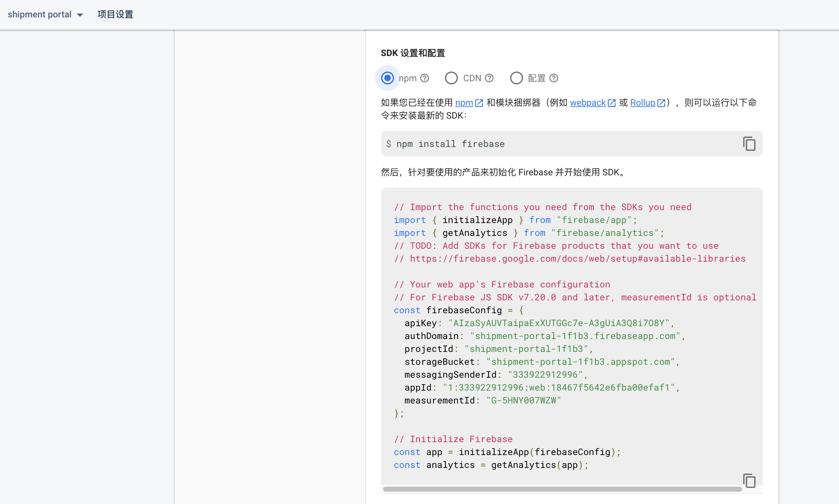Click external link icon beside webpack link
Image resolution: width=839 pixels, height=504 pixels.
[611, 103]
